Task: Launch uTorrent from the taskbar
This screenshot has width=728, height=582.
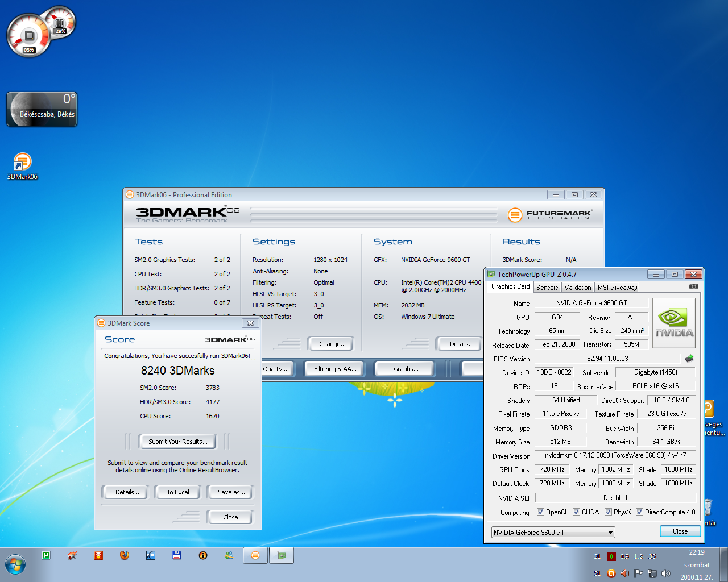Action: tap(46, 555)
